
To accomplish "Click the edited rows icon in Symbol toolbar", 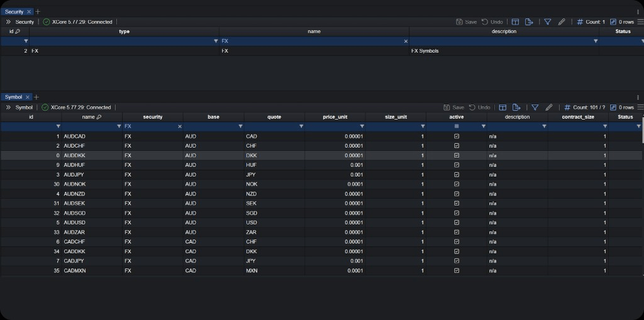I will pos(613,108).
